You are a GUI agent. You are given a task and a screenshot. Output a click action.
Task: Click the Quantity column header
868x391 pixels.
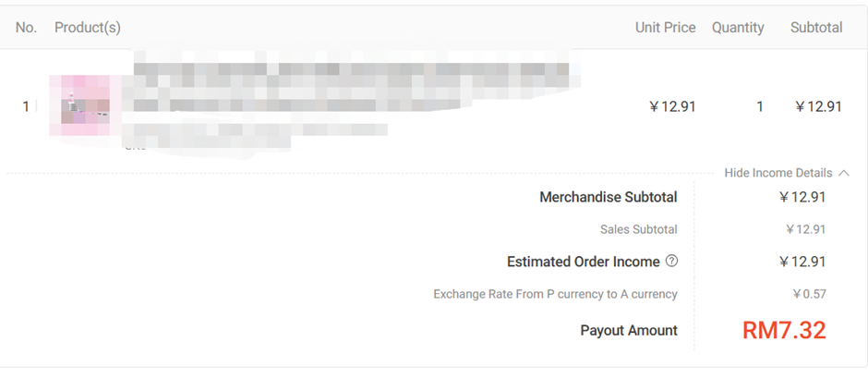(737, 28)
